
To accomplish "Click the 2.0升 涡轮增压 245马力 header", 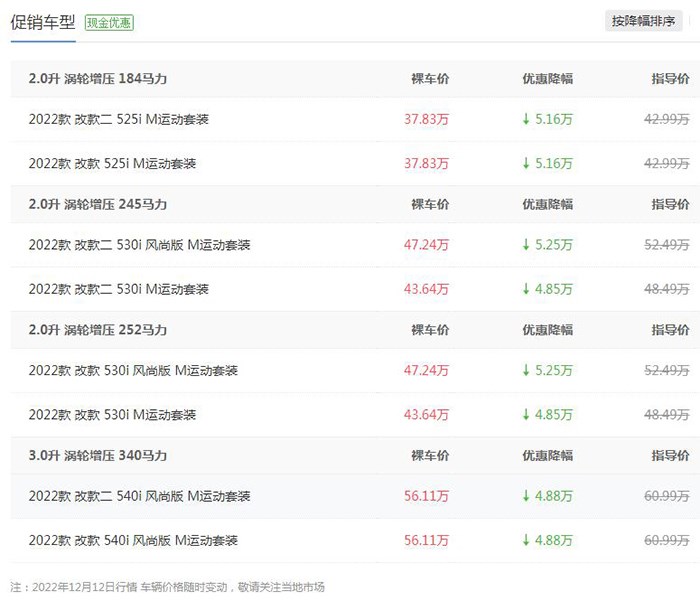I will point(98,204).
